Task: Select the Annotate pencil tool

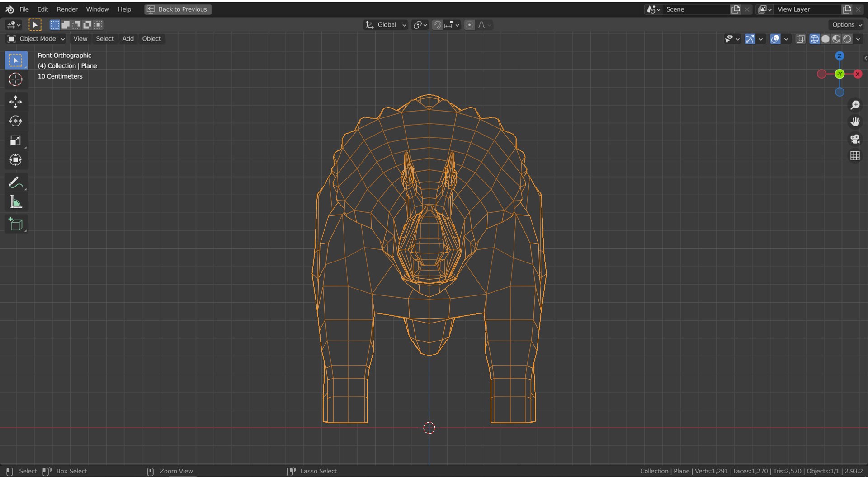Action: [x=15, y=182]
